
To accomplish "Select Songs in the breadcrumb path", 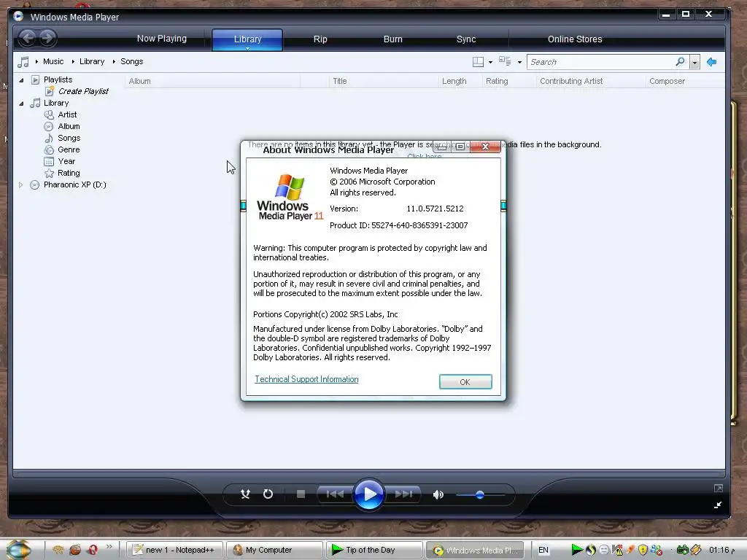I will point(131,61).
